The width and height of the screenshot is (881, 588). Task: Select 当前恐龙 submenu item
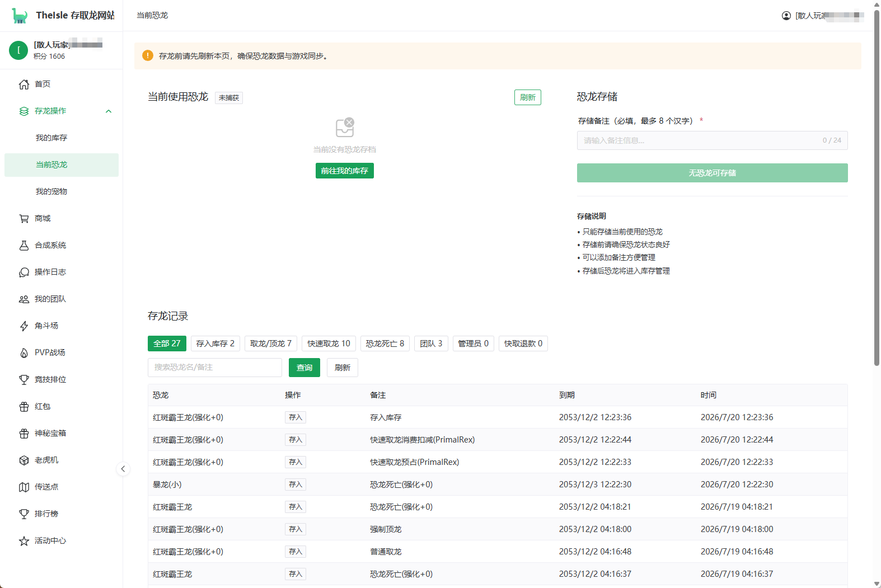[62, 165]
